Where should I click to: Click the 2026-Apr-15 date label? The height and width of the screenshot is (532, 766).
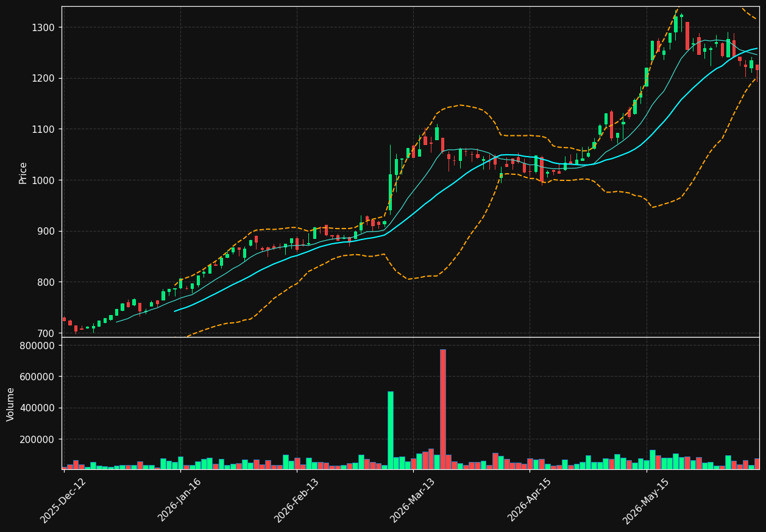point(530,500)
